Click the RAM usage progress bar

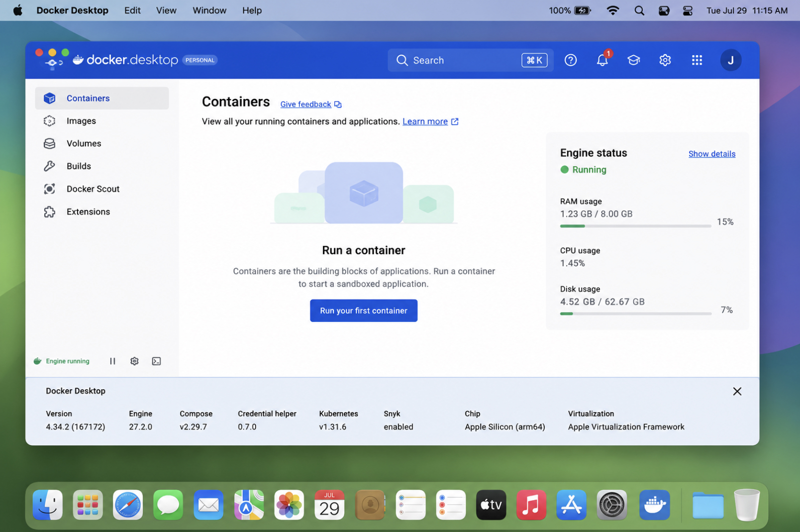(635, 226)
